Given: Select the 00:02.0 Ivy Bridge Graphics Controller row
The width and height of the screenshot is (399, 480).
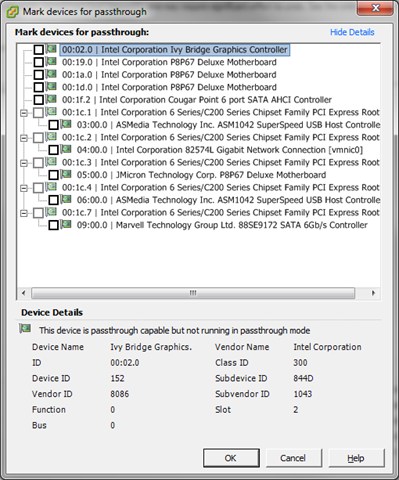Looking at the screenshot, I should pyautogui.click(x=175, y=50).
